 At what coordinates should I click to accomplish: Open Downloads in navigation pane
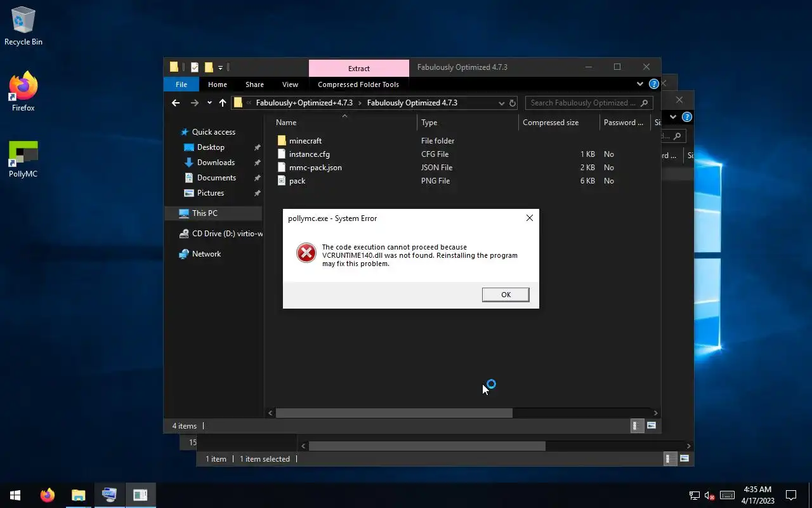(216, 163)
